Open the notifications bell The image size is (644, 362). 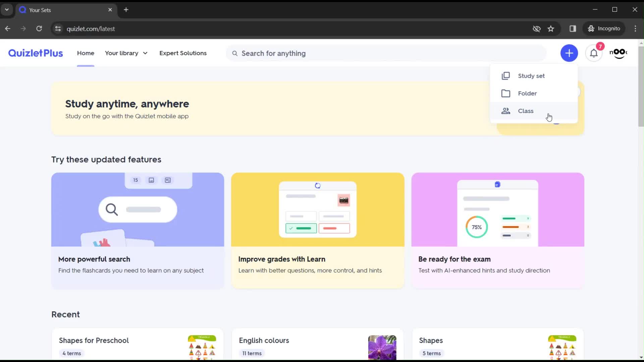coord(594,53)
